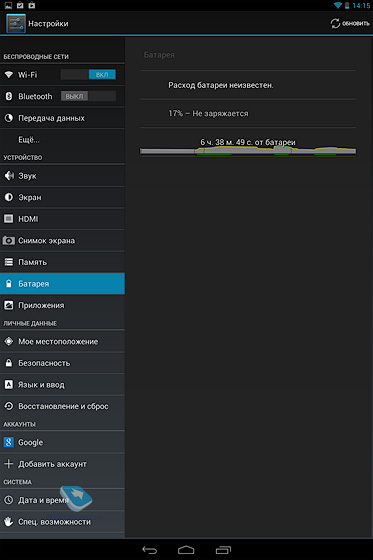
Task: Open Снимок экрана camera icon
Action: [9, 240]
